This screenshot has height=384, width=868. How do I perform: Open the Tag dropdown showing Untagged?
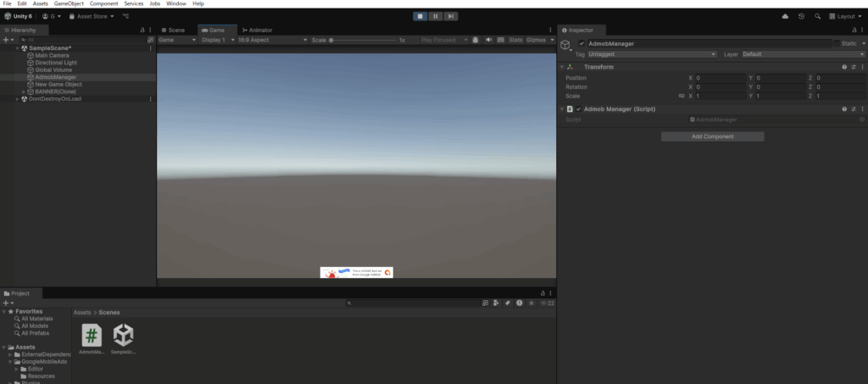[652, 54]
